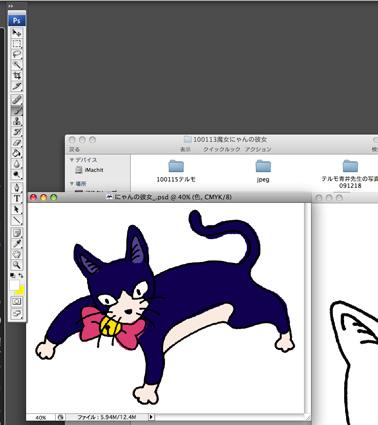Select the Brush tool
This screenshot has width=378, height=425.
(16, 110)
